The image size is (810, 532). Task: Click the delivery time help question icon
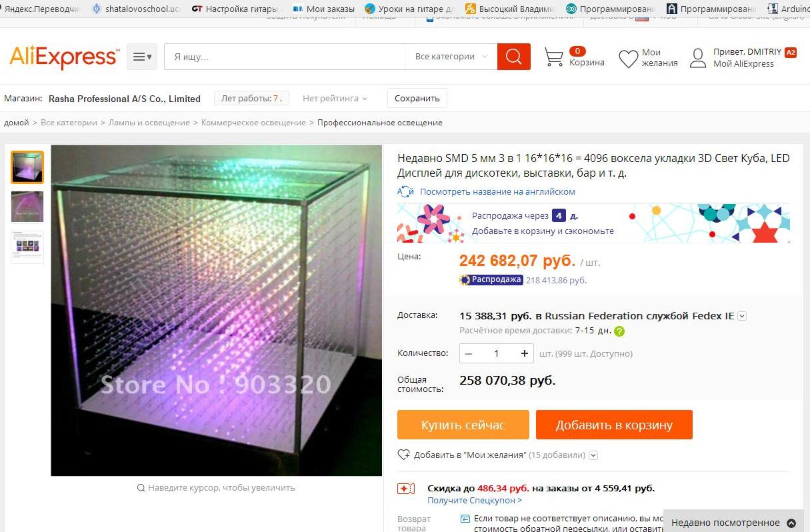619,331
